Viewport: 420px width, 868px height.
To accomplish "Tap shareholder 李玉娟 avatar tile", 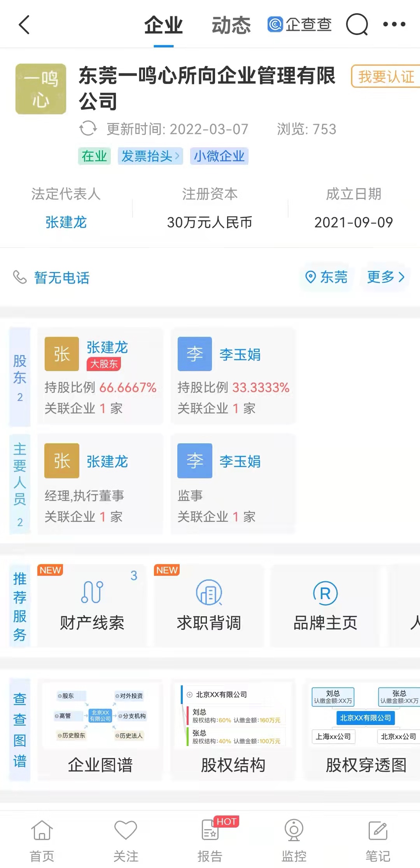I will [195, 354].
